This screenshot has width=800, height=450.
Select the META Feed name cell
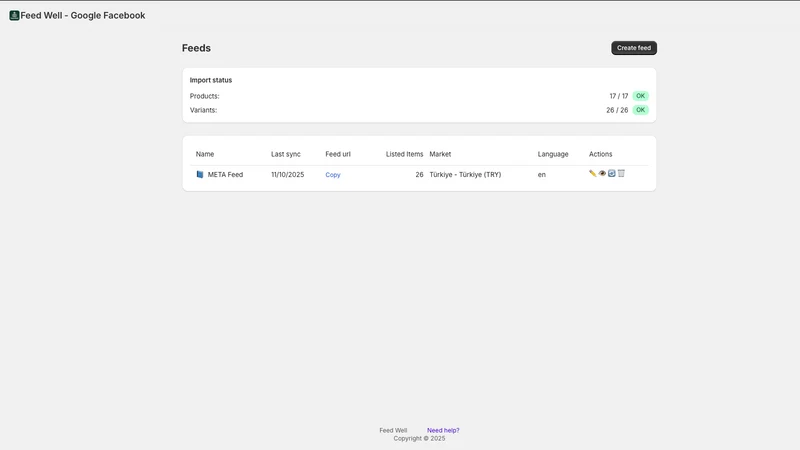(225, 174)
